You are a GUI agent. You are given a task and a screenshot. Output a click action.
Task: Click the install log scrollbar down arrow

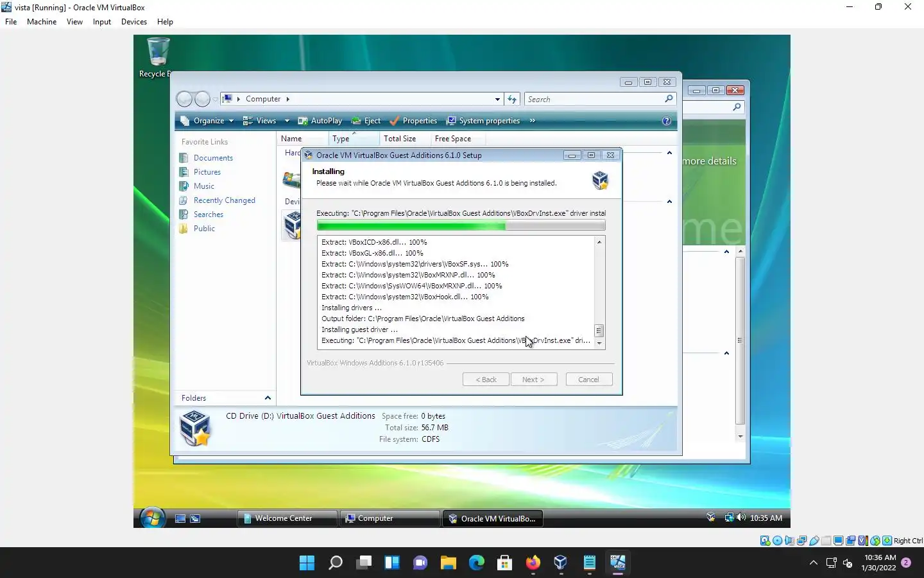tap(599, 344)
